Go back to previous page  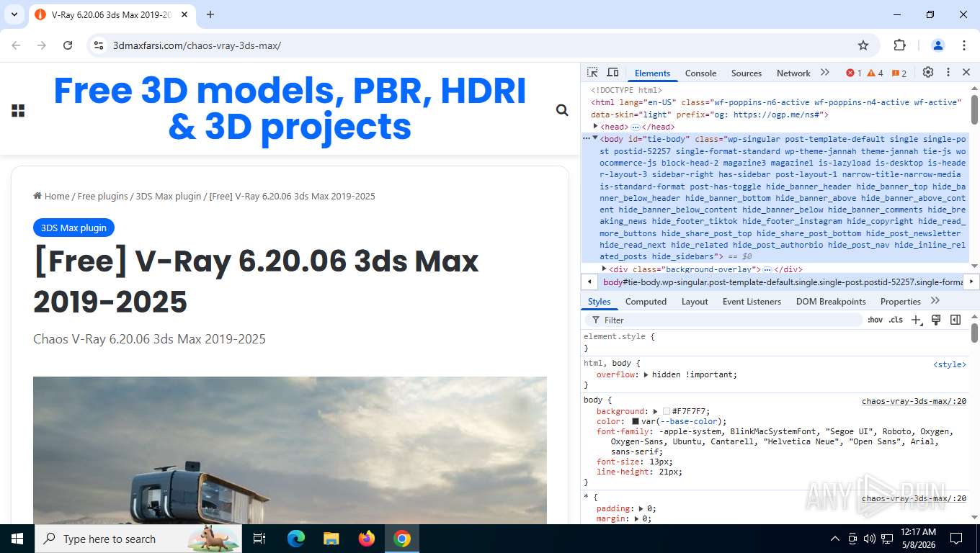pos(16,45)
